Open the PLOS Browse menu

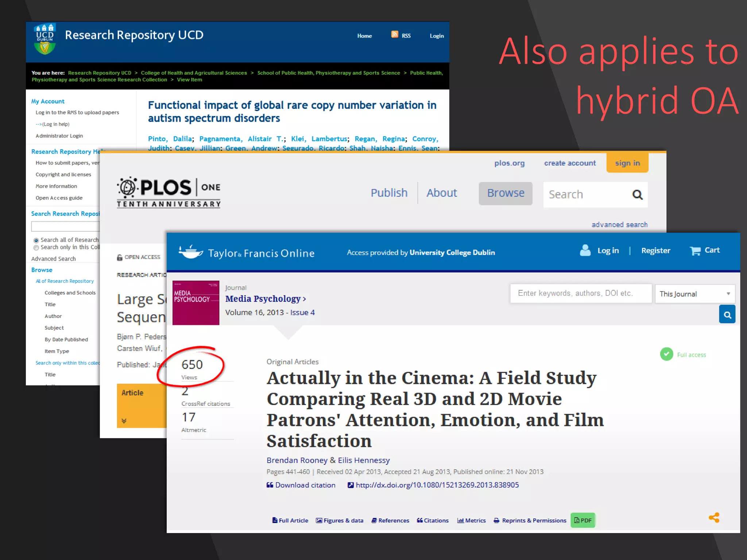pyautogui.click(x=506, y=193)
